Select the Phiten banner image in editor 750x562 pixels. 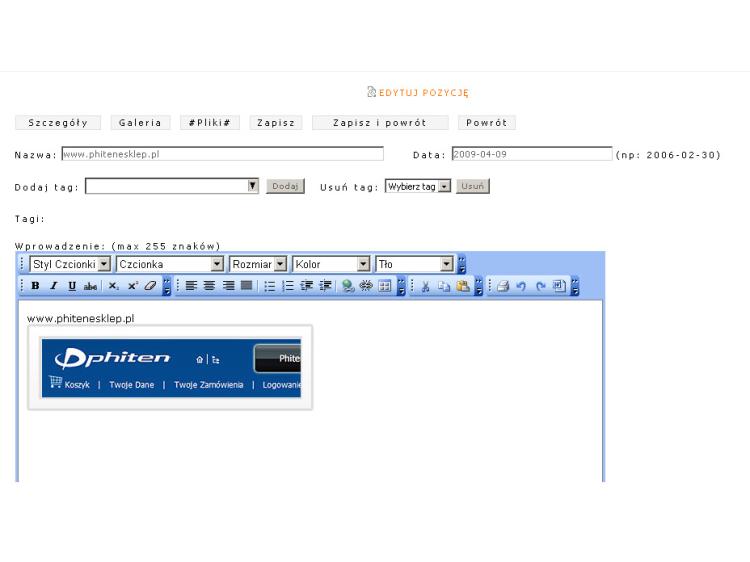[171, 368]
